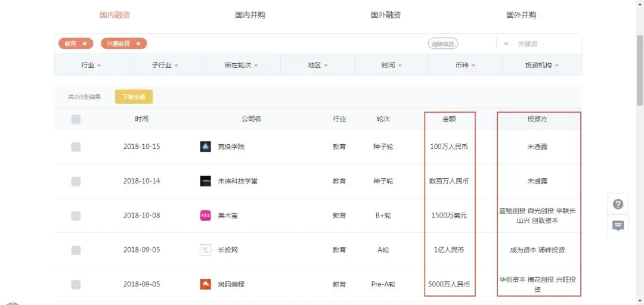Click the 清除筛选 button

coord(442,43)
